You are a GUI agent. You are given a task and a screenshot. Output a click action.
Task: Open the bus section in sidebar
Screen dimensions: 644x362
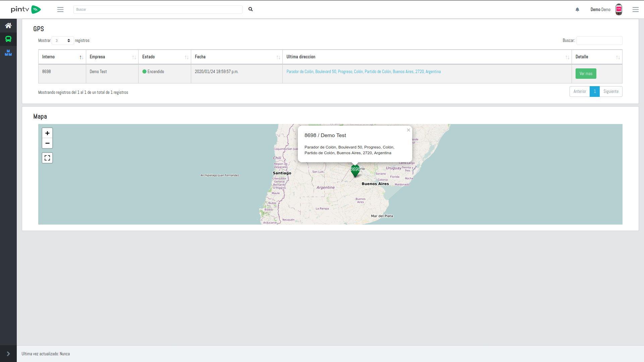pyautogui.click(x=8, y=39)
